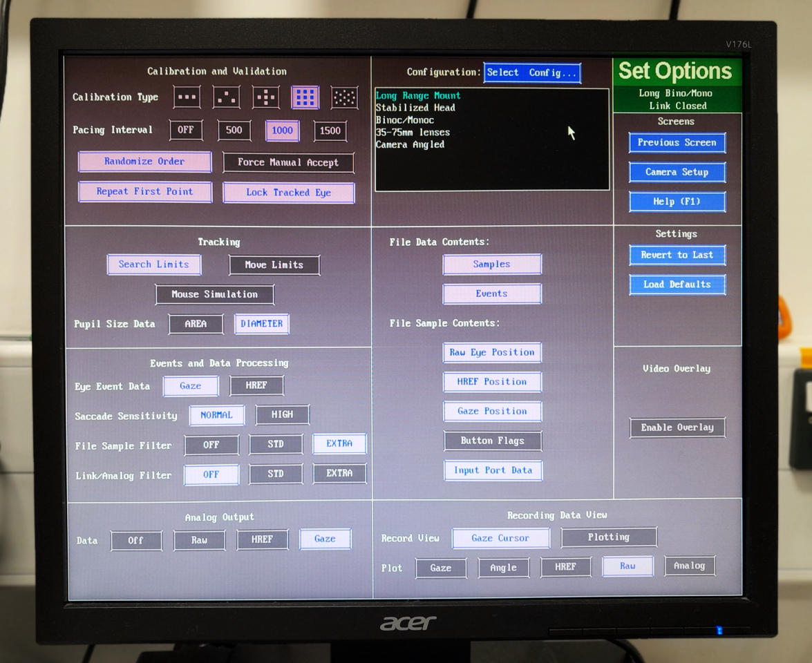812x663 pixels.
Task: Open the Select Config dropdown
Action: point(531,73)
